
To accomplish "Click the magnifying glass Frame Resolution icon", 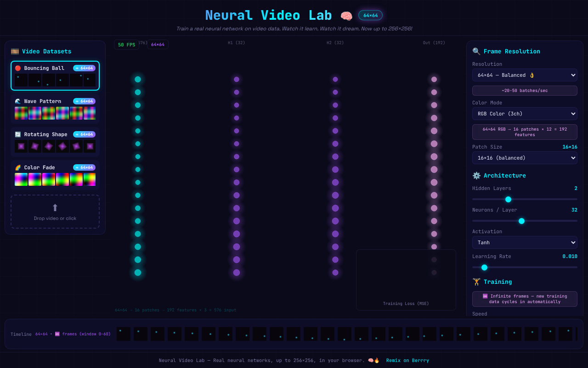I will 477,51.
